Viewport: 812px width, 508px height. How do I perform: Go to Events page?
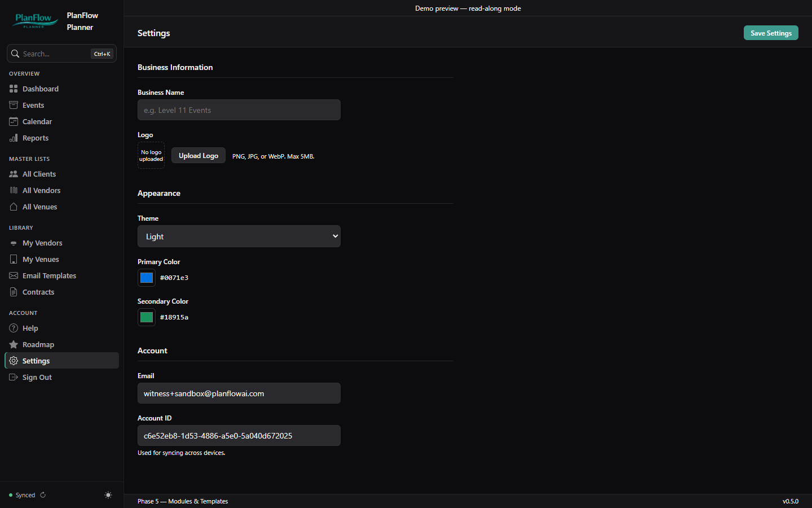click(x=62, y=105)
